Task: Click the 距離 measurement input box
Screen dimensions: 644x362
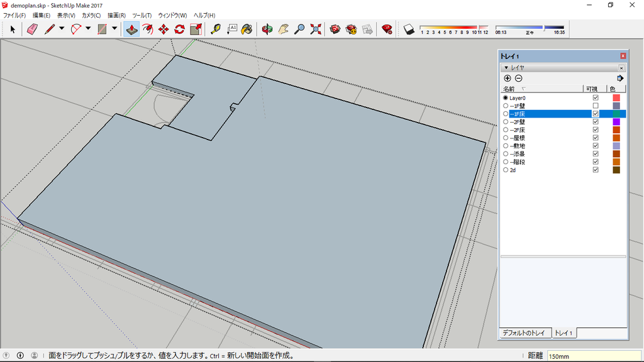Action: click(x=594, y=356)
